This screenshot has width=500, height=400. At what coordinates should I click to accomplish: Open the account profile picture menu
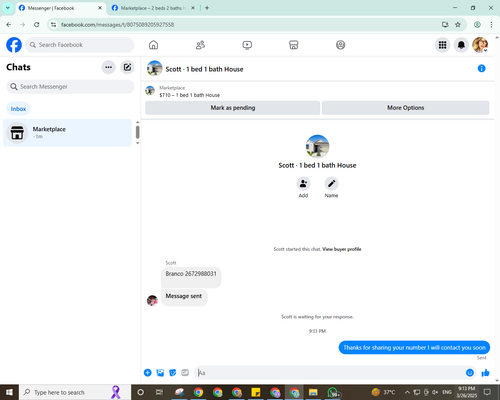tap(480, 45)
